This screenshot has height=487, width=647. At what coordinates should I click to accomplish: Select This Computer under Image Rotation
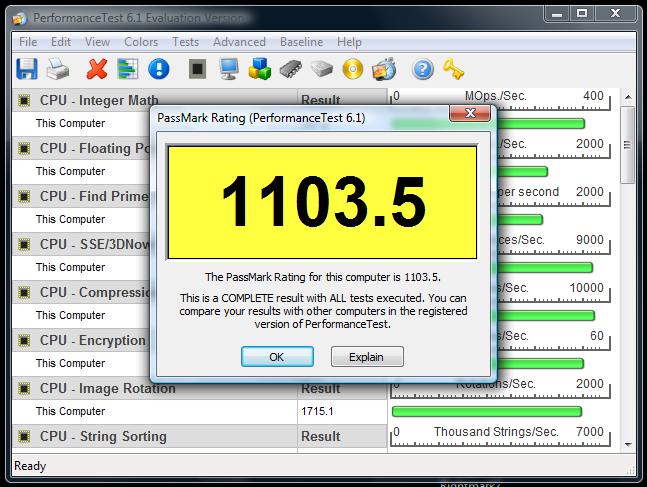[71, 411]
